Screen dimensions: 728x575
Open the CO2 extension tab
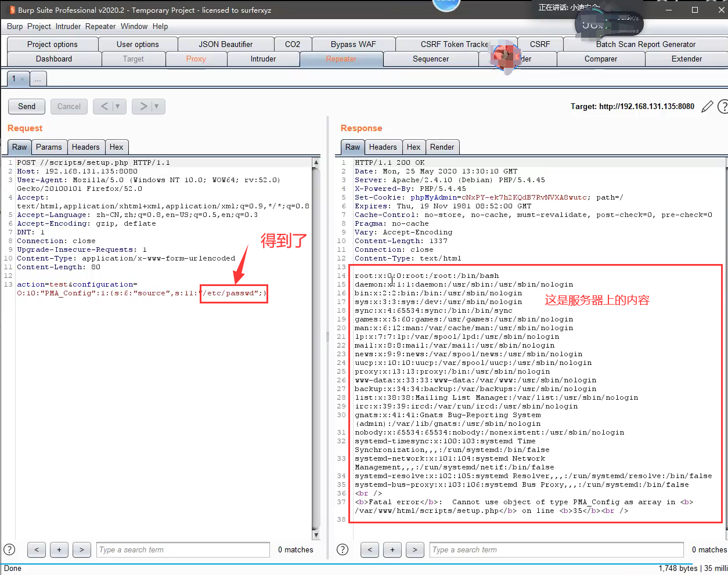click(x=293, y=44)
